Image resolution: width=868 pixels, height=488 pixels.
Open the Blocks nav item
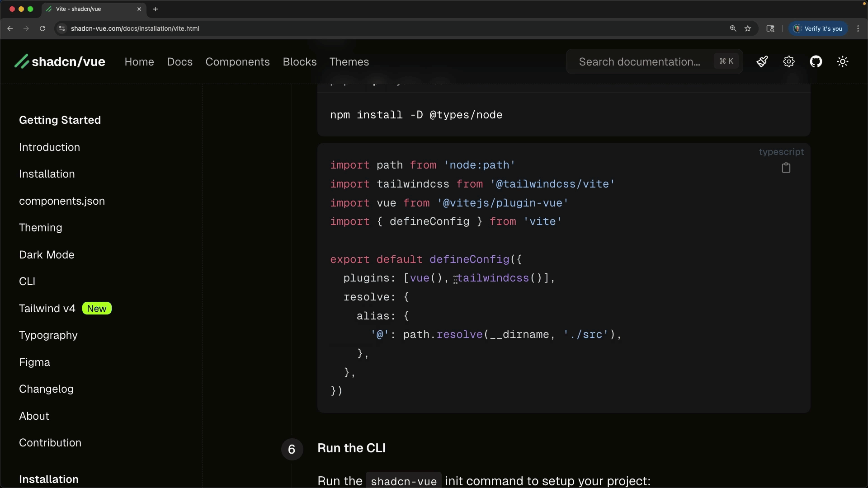(300, 62)
